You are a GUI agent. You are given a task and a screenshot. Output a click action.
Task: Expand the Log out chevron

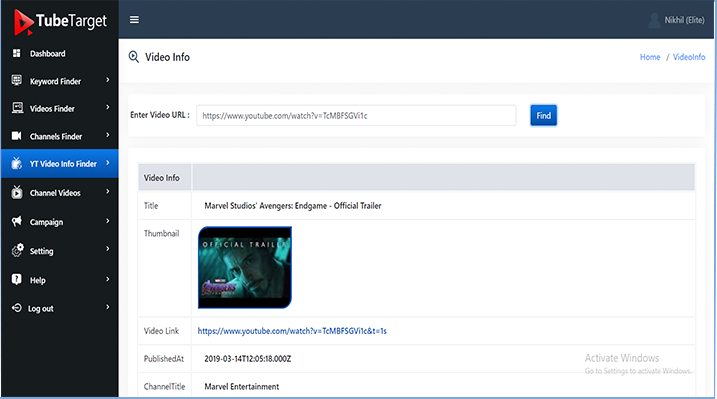[108, 307]
